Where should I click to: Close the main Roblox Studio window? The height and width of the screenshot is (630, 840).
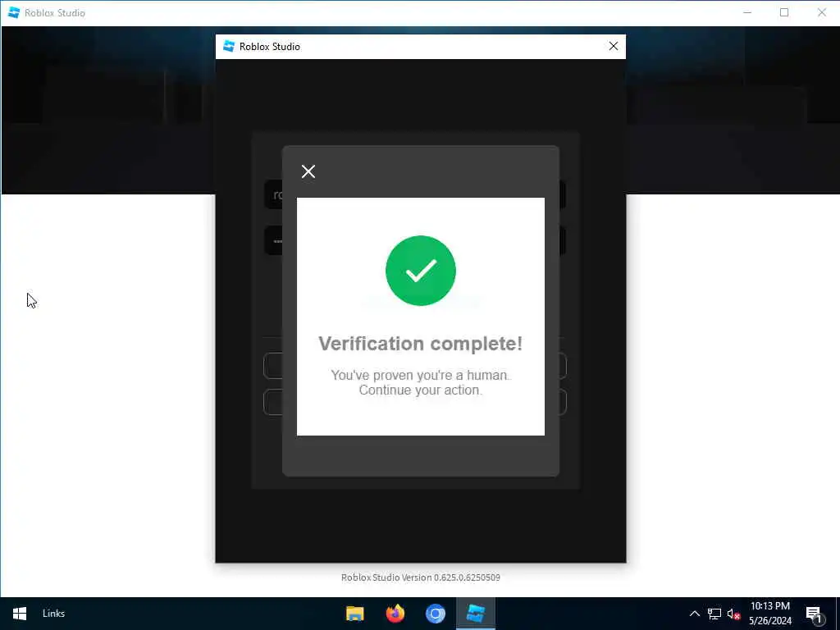click(821, 12)
